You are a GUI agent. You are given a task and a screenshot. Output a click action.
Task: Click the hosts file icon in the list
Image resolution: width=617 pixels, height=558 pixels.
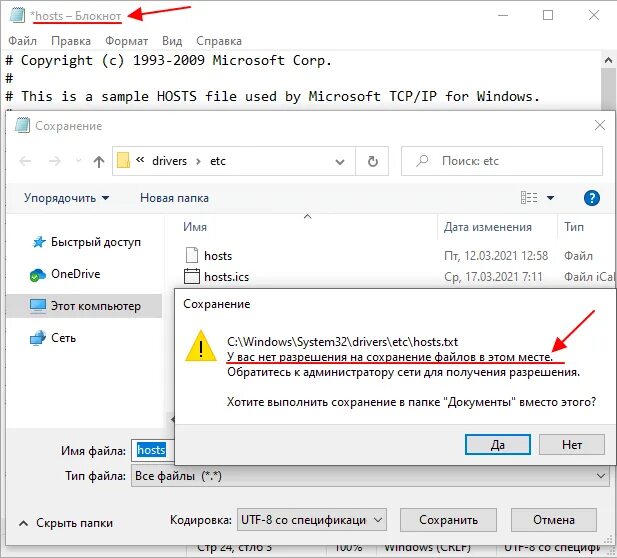tap(192, 255)
